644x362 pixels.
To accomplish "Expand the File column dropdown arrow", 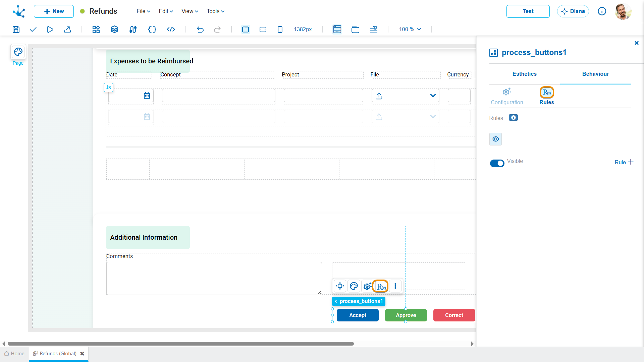I will click(x=433, y=96).
